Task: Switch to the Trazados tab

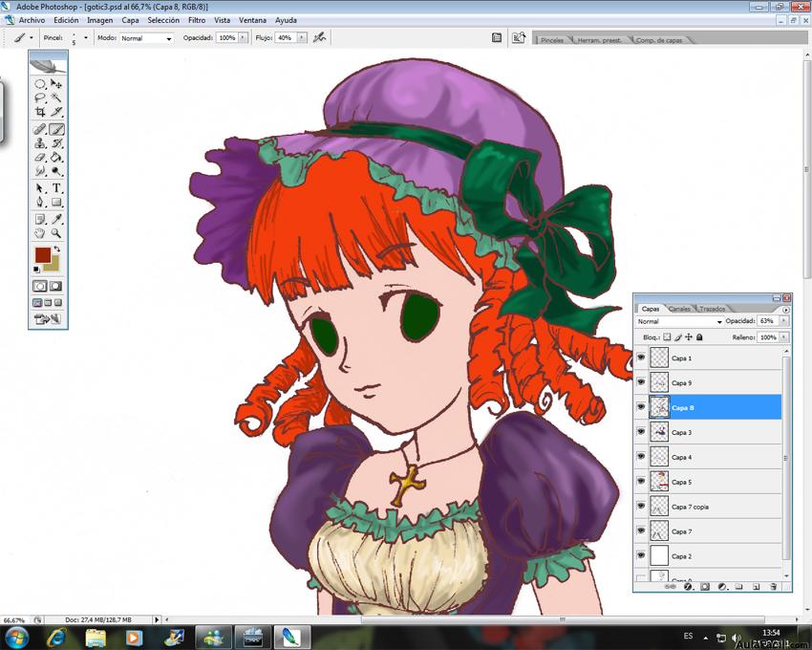Action: click(x=712, y=309)
